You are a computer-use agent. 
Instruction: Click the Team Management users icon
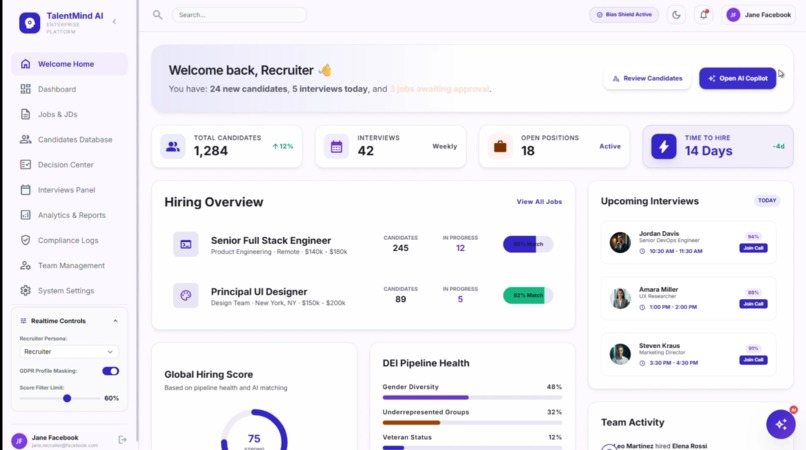coord(25,265)
